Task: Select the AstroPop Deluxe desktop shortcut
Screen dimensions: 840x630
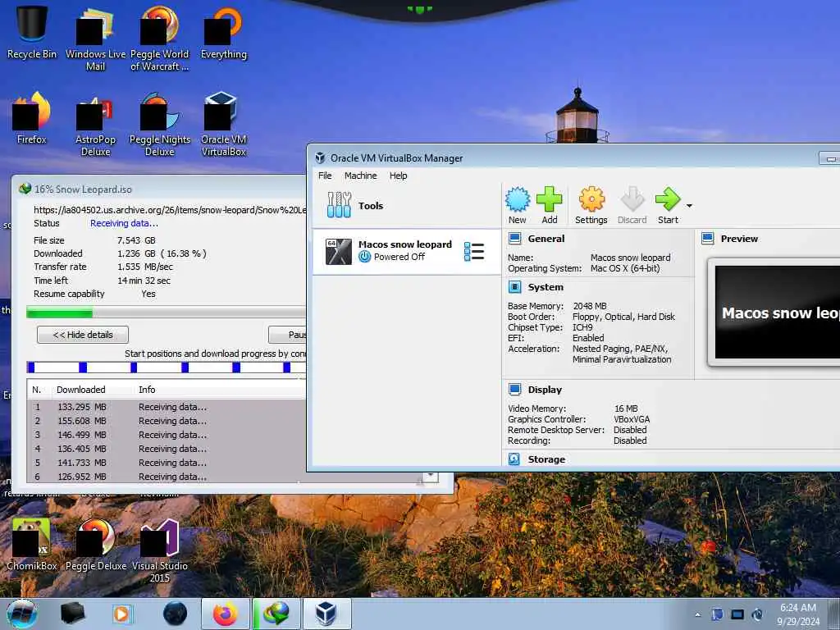Action: coord(95,125)
